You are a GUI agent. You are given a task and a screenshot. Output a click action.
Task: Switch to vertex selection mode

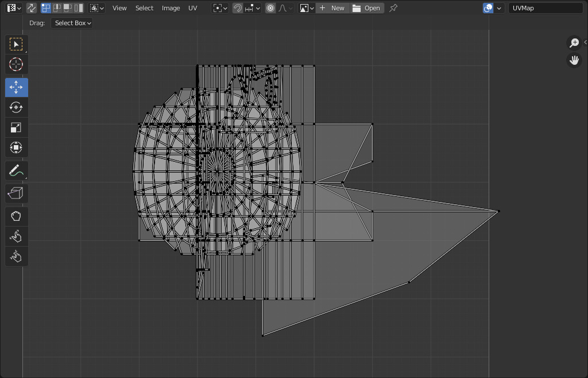46,8
